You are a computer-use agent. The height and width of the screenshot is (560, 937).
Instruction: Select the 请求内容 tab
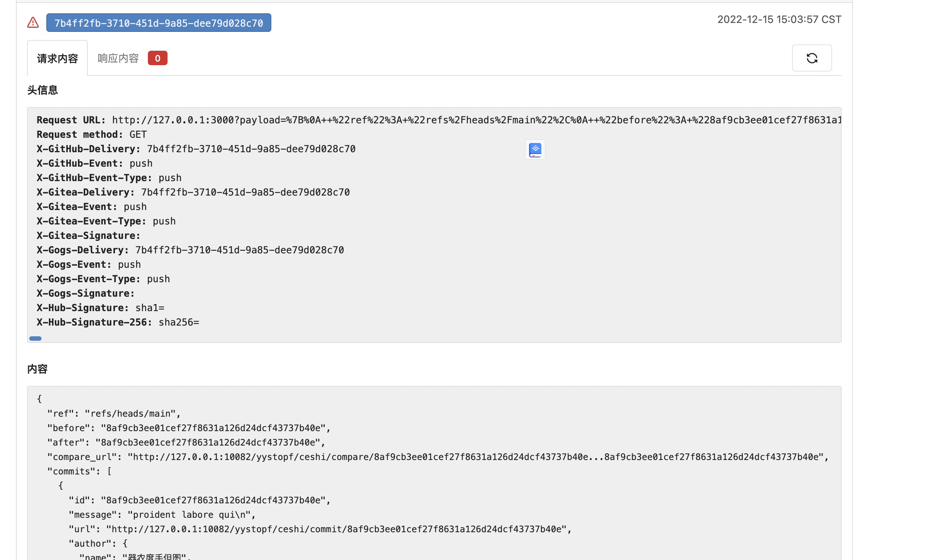pos(57,58)
